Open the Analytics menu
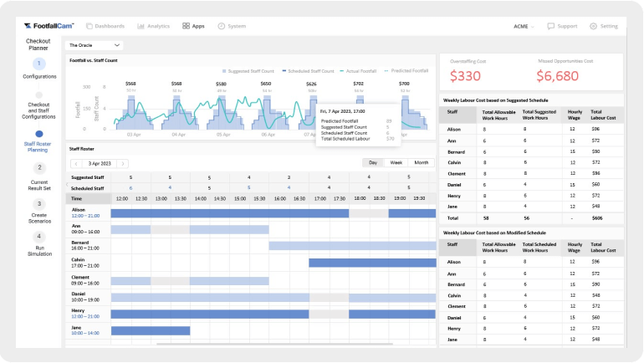The image size is (644, 363). coord(153,26)
